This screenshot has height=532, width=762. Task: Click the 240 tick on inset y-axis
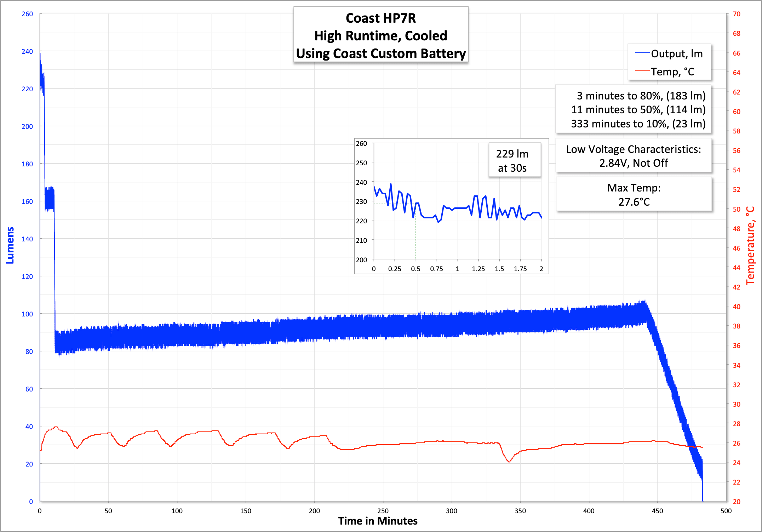[x=361, y=182]
